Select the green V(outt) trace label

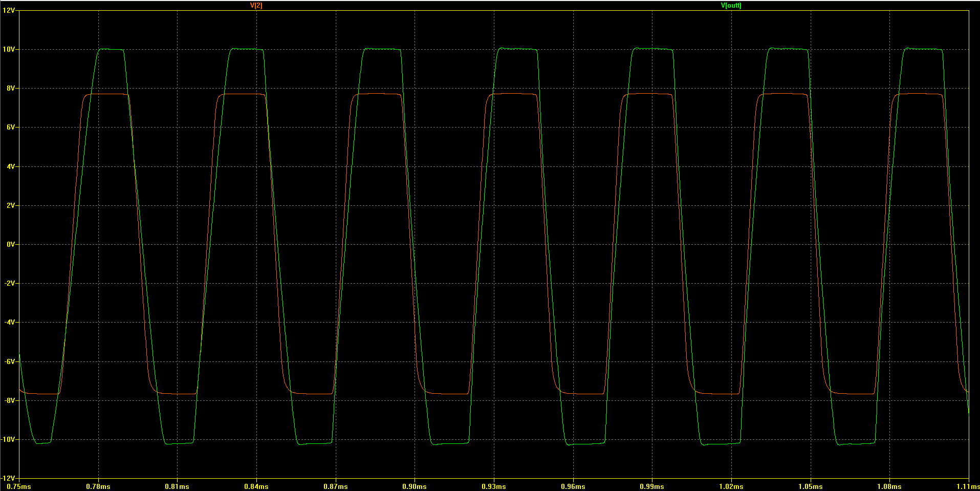click(x=731, y=6)
